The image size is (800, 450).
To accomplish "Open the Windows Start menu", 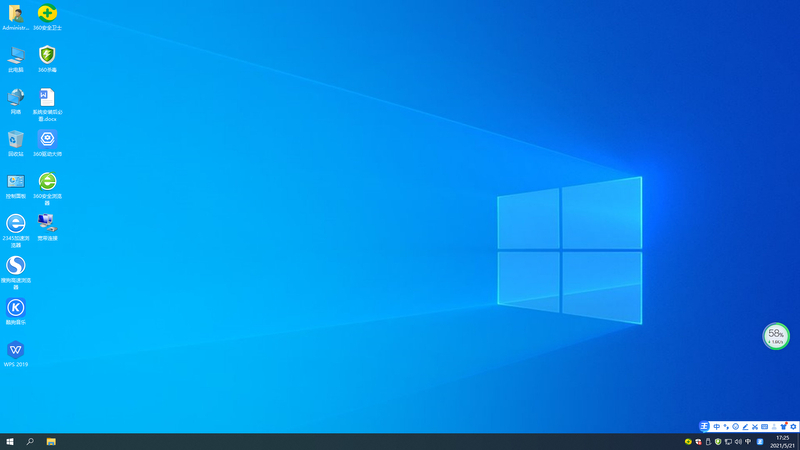I will 10,442.
